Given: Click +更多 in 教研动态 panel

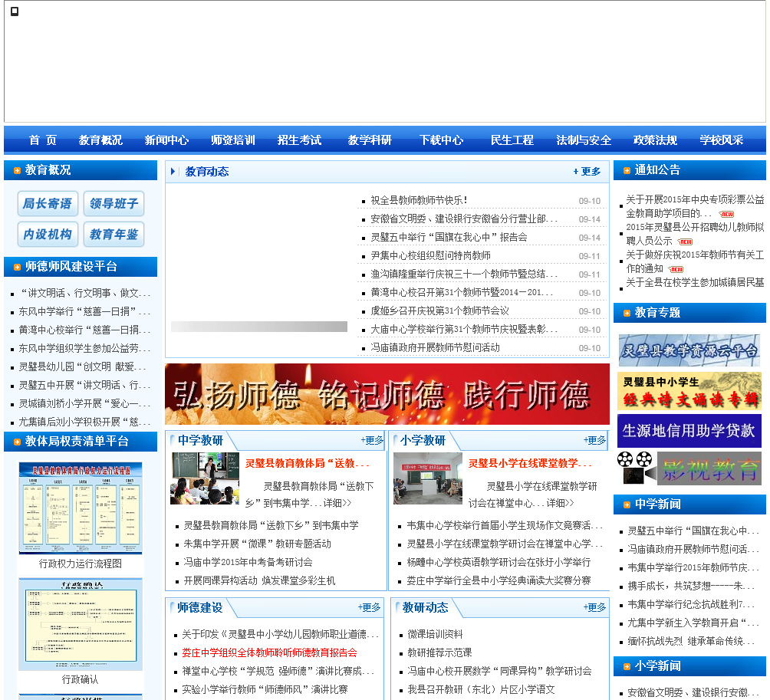Looking at the screenshot, I should (x=594, y=608).
